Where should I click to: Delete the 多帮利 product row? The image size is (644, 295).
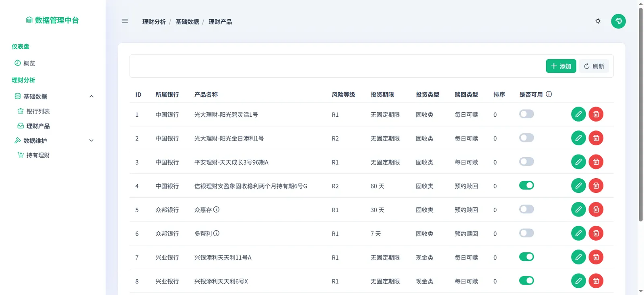coord(596,233)
